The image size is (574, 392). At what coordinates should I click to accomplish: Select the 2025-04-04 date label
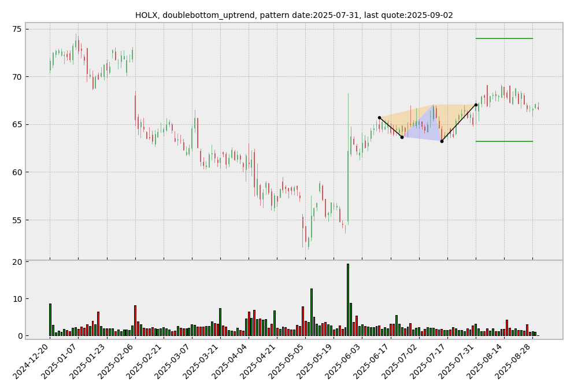click(x=231, y=361)
